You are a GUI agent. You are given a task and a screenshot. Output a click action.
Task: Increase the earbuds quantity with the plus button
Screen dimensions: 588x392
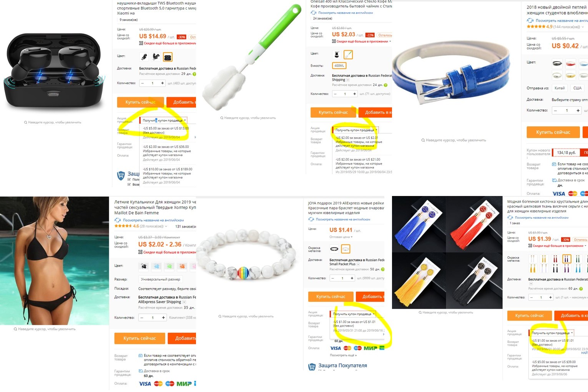162,83
